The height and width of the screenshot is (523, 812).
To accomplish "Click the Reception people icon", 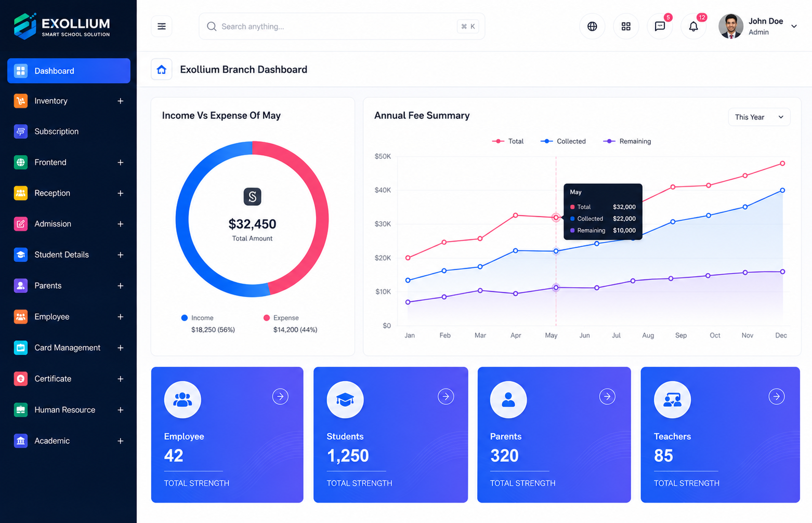I will click(x=21, y=193).
